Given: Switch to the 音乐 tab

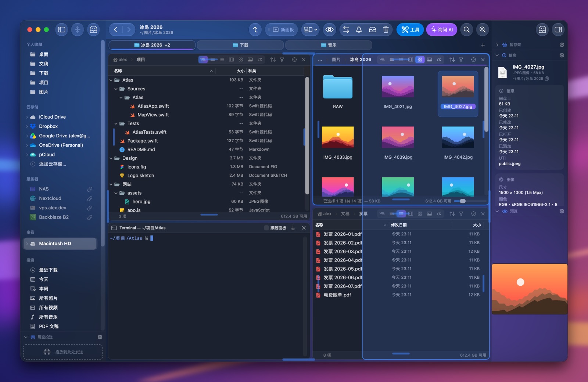Looking at the screenshot, I should tap(329, 45).
